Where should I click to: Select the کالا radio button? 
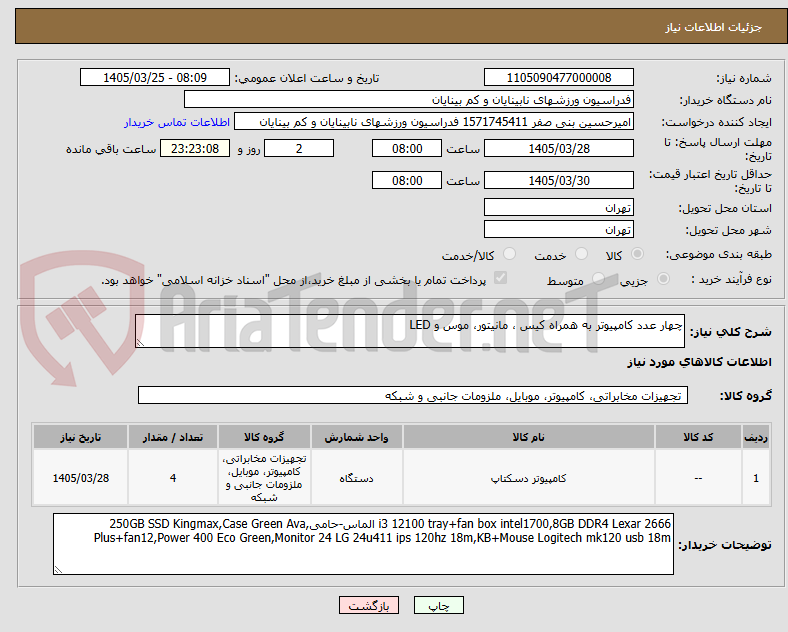[637, 254]
